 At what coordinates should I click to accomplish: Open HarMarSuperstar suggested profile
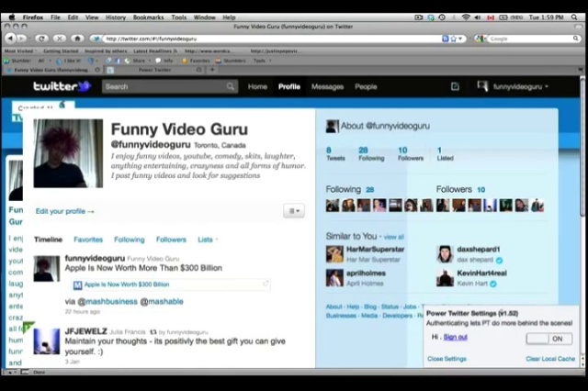(x=375, y=250)
